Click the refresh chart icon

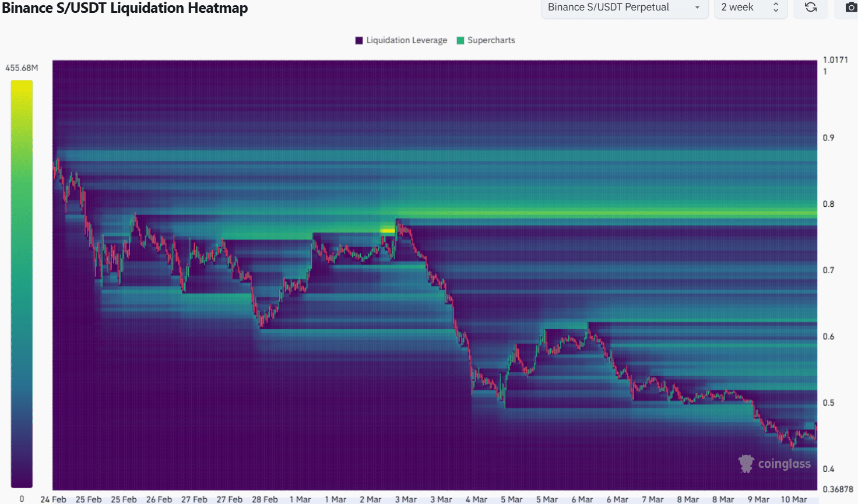[811, 7]
